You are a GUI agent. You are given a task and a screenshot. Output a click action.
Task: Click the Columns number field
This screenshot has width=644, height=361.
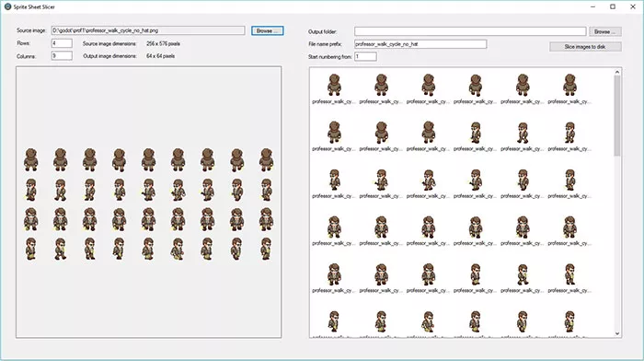62,56
